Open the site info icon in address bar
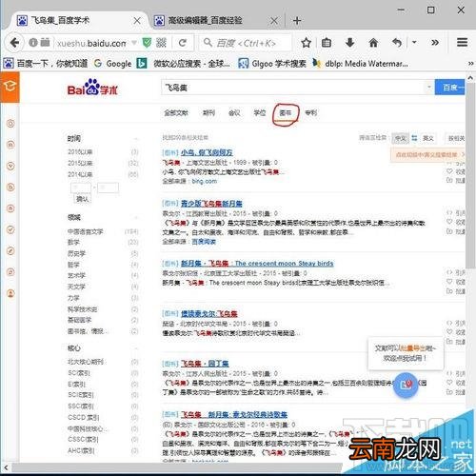476x476 pixels. pyautogui.click(x=32, y=42)
